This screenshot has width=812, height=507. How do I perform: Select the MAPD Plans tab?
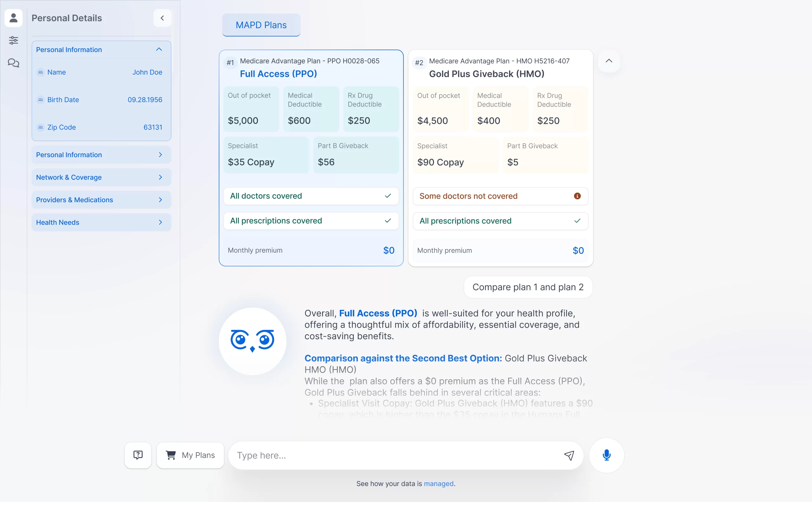pyautogui.click(x=261, y=25)
